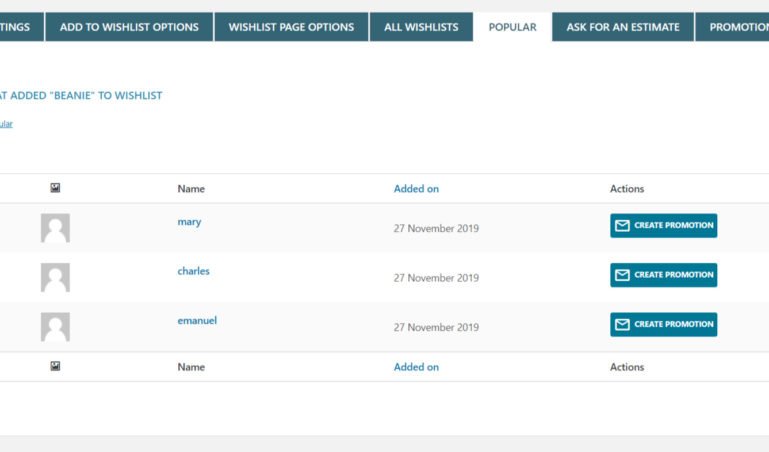
Task: Click the back to popular link
Action: coord(6,124)
